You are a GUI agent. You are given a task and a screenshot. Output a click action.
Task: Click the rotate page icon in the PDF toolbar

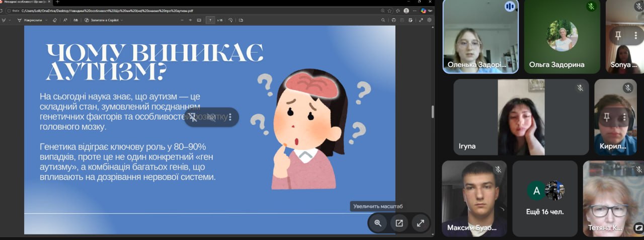(230, 20)
